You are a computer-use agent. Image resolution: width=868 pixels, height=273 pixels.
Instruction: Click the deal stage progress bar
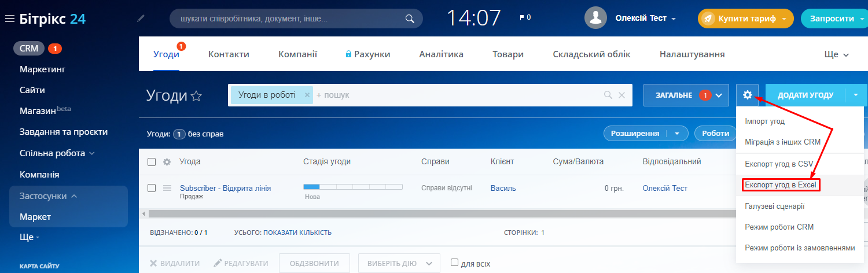(x=352, y=187)
